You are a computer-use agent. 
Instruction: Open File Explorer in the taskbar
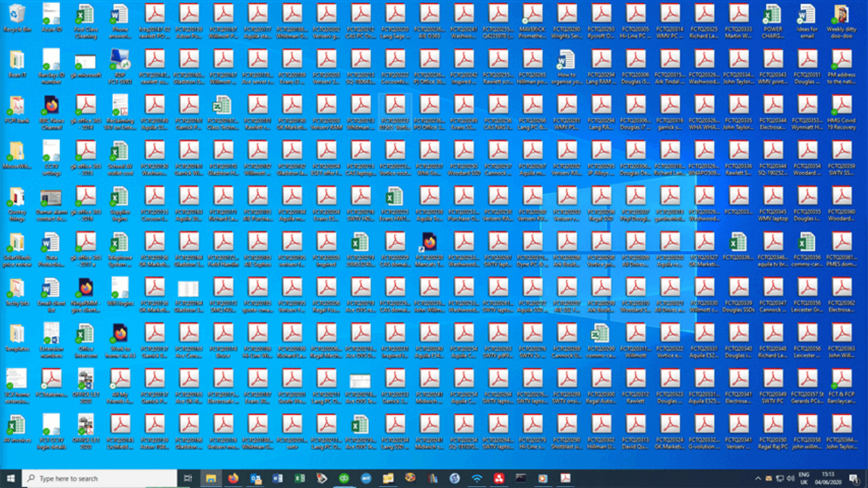pyautogui.click(x=211, y=478)
